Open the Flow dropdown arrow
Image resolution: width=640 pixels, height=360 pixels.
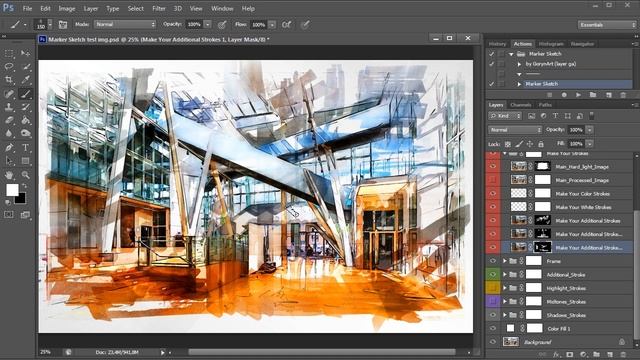point(272,24)
